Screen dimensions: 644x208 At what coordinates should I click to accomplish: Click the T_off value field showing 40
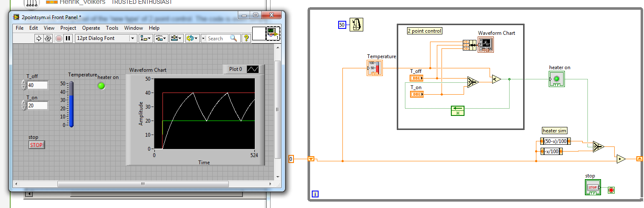click(37, 85)
